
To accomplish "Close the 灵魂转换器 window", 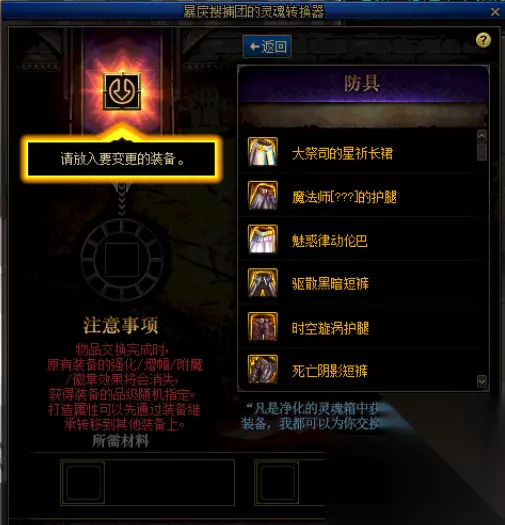I will pos(495,12).
